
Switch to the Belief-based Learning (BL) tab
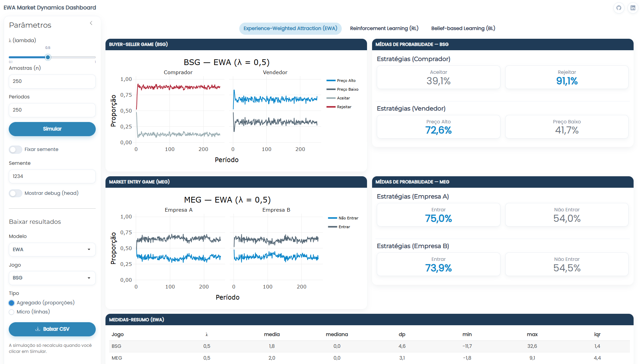[x=463, y=28]
